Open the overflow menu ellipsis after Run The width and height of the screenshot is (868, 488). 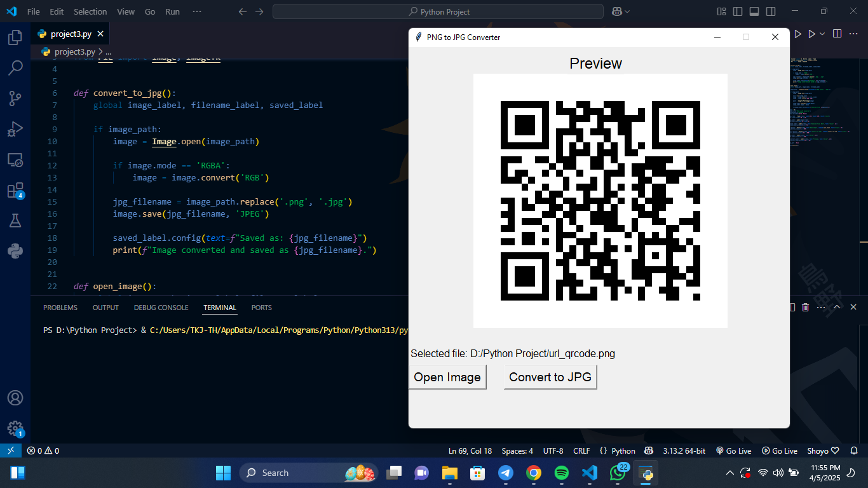pyautogui.click(x=197, y=11)
